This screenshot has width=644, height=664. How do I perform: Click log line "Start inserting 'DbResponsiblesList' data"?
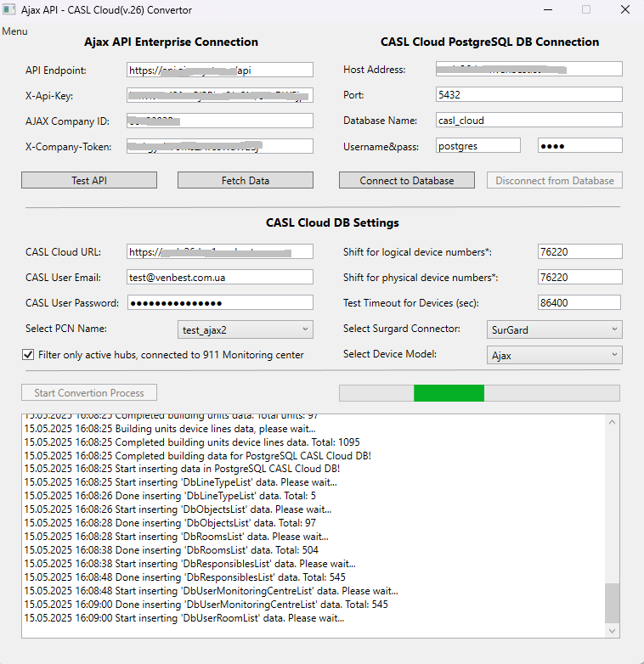[x=189, y=564]
